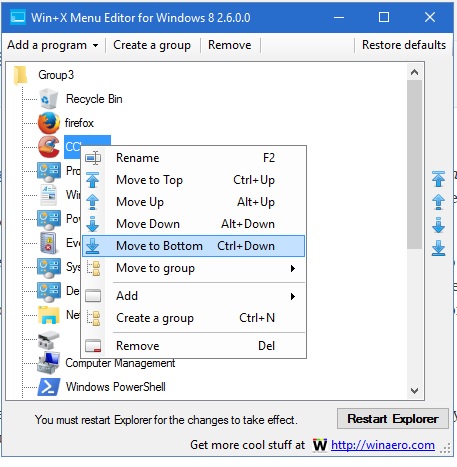Image resolution: width=457 pixels, height=467 pixels.
Task: Click the Move to Bottom arrow in the right sidebar
Action: tap(438, 248)
